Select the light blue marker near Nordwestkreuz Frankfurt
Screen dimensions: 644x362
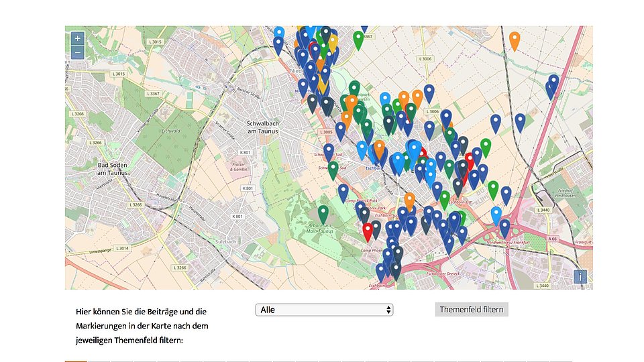(496, 215)
